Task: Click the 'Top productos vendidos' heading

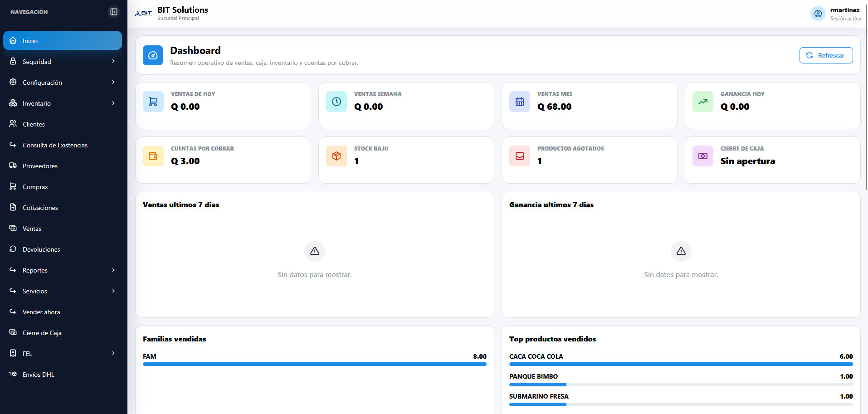Action: point(552,339)
